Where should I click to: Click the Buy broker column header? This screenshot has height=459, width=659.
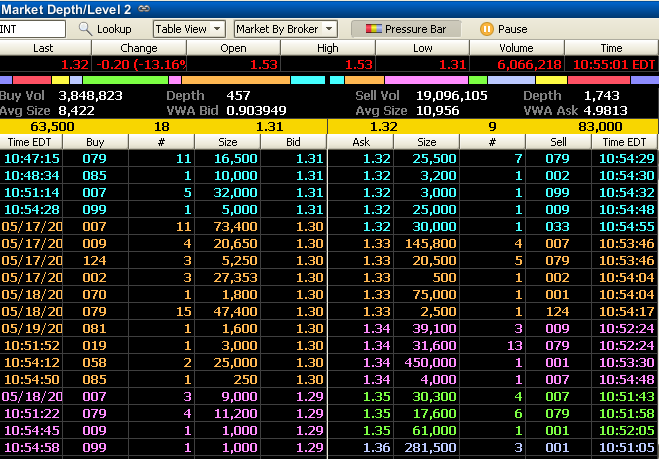pos(95,142)
